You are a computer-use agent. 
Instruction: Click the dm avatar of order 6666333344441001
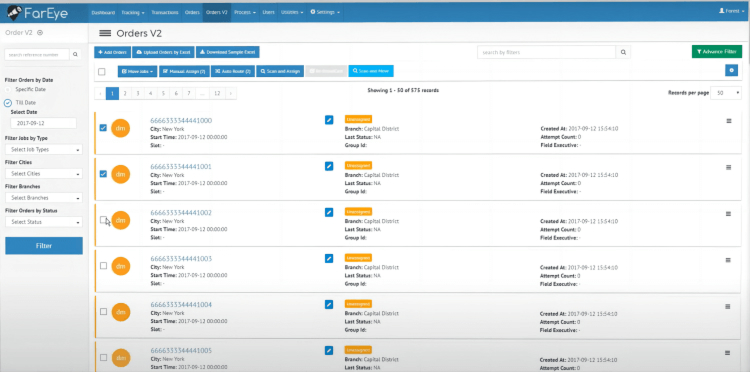(x=121, y=175)
